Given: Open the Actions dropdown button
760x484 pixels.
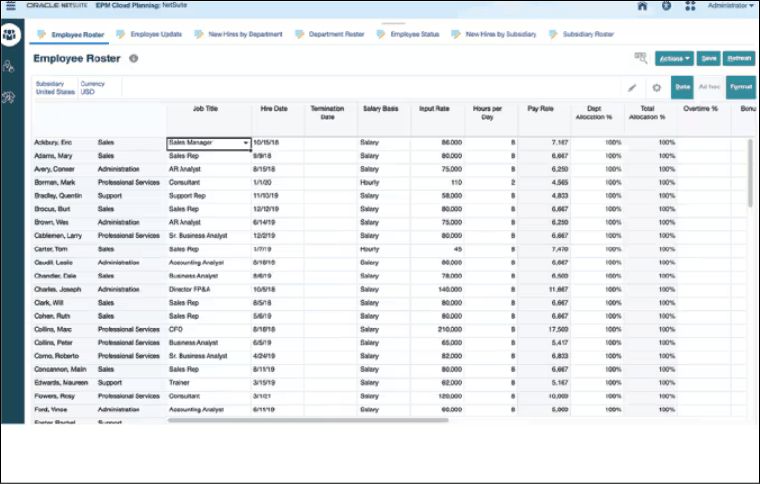Looking at the screenshot, I should [x=674, y=59].
